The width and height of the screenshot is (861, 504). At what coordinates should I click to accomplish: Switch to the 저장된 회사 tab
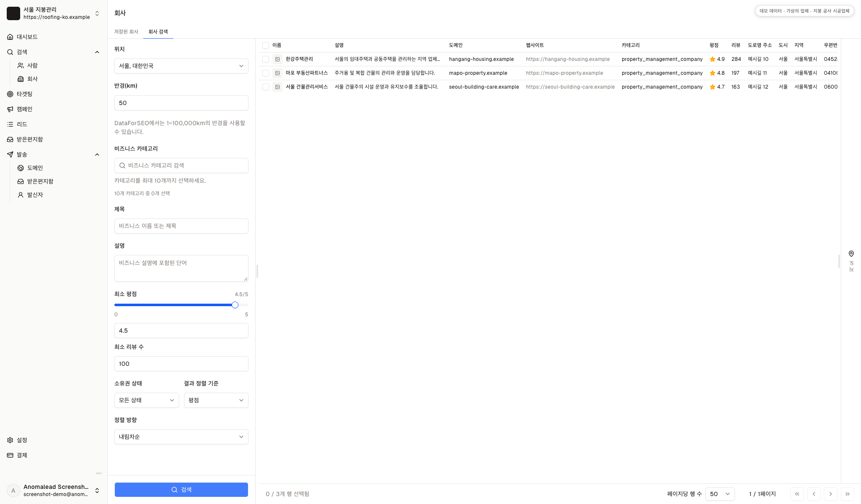tap(126, 32)
